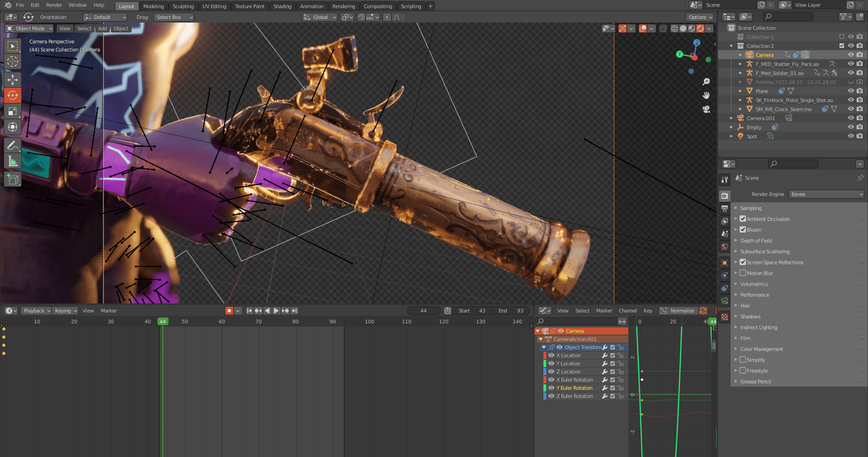
Task: Open the World properties tab
Action: click(724, 247)
